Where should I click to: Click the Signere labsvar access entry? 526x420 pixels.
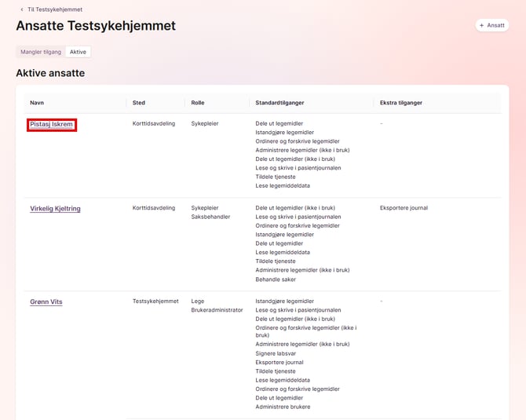(x=278, y=353)
